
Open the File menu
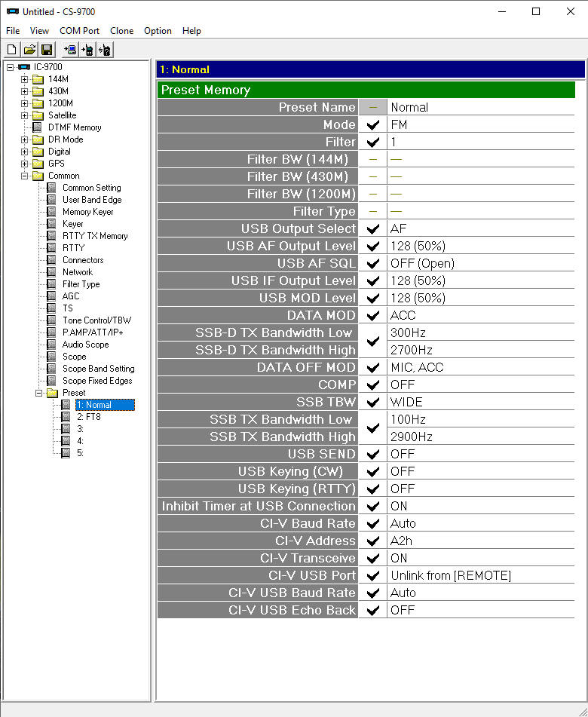pos(13,31)
